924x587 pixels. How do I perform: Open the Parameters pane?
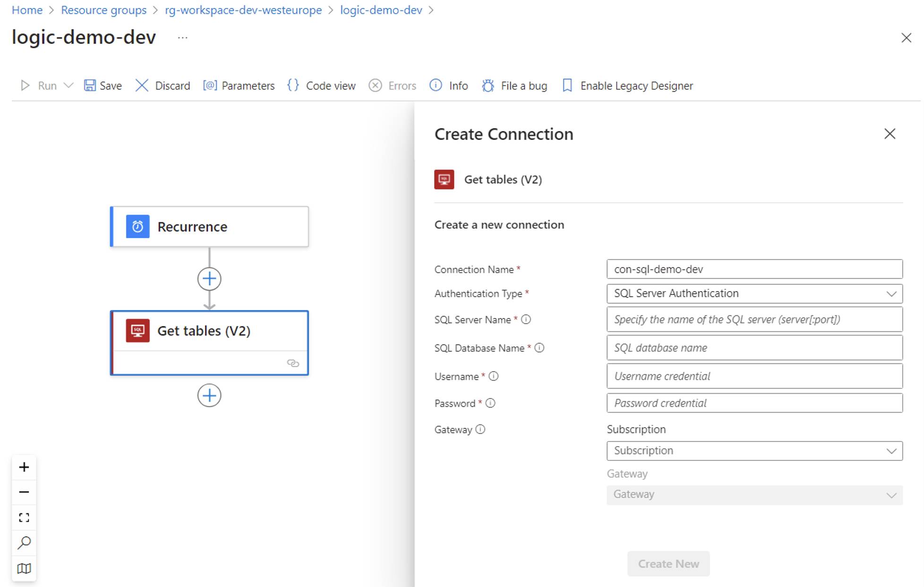point(239,86)
